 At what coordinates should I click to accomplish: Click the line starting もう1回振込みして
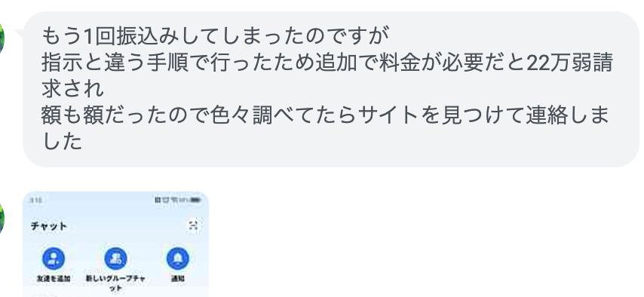pyautogui.click(x=215, y=37)
